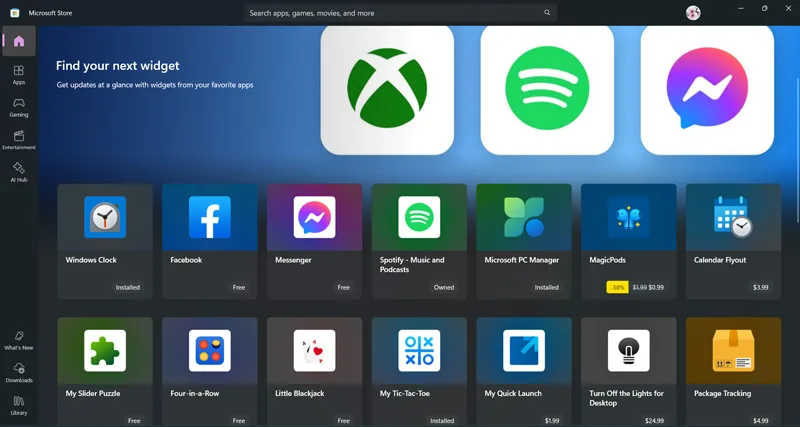This screenshot has width=800, height=427.
Task: Open the AI Hub section
Action: (19, 172)
